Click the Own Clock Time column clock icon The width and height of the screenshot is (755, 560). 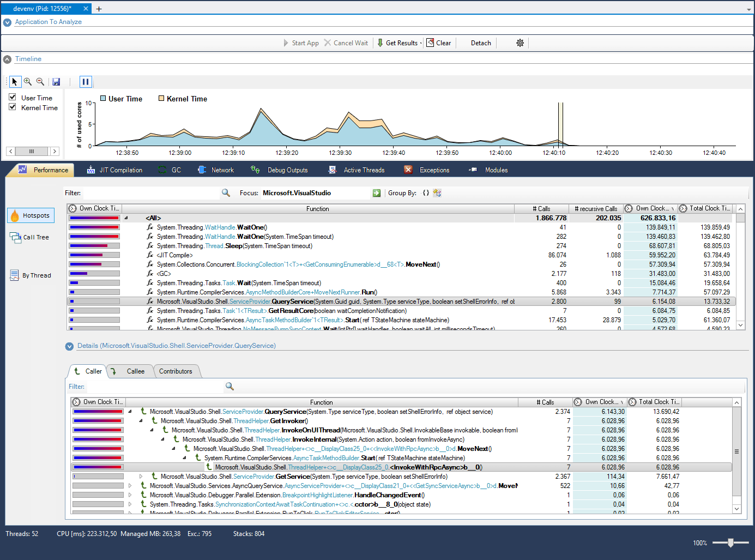(x=629, y=209)
